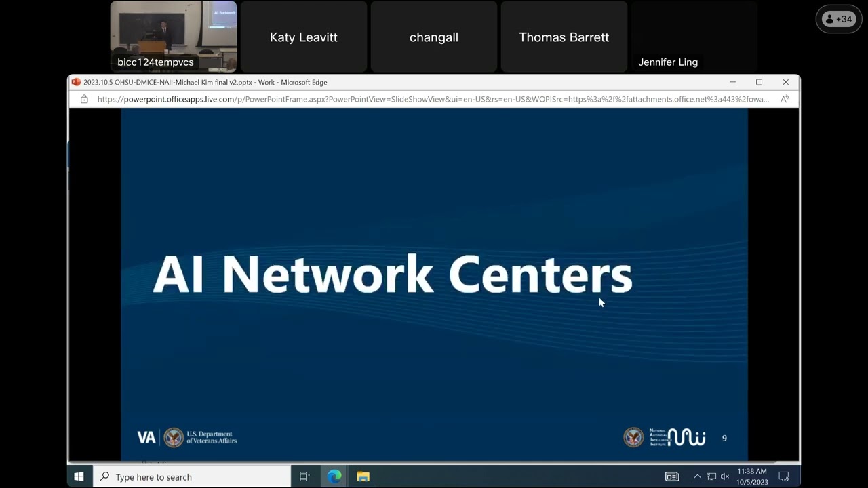Image resolution: width=868 pixels, height=488 pixels.
Task: Open the News and interests taskbar icon
Action: [671, 476]
